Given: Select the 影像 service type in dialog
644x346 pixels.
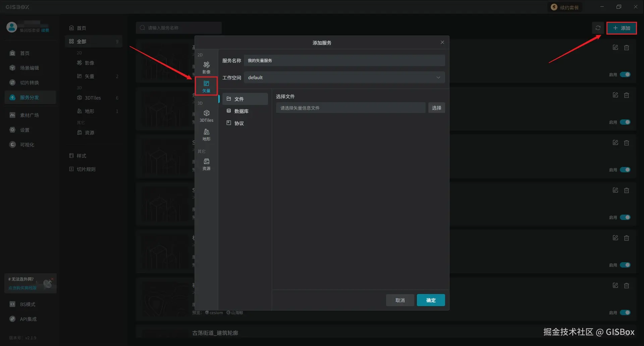Looking at the screenshot, I should (x=206, y=67).
